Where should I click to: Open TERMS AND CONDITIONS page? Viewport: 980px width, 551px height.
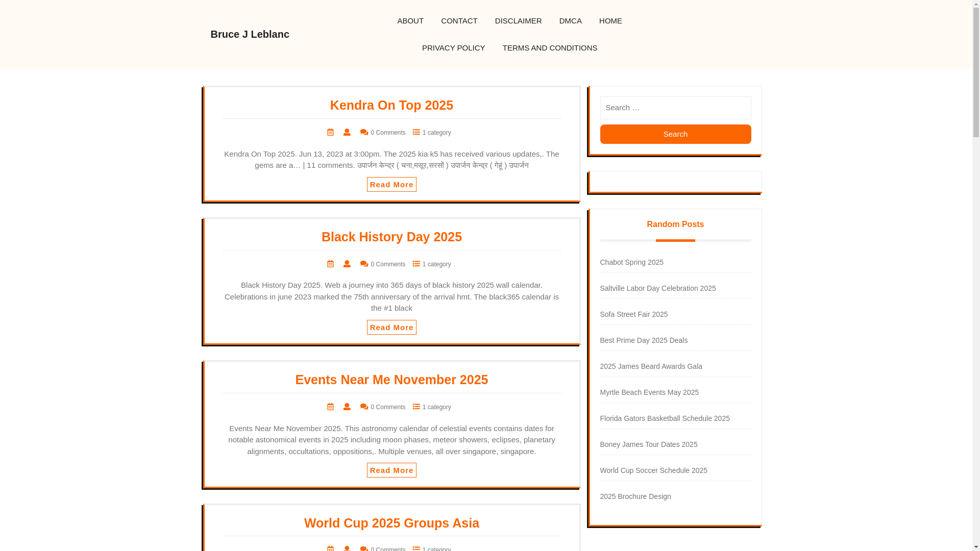(550, 48)
